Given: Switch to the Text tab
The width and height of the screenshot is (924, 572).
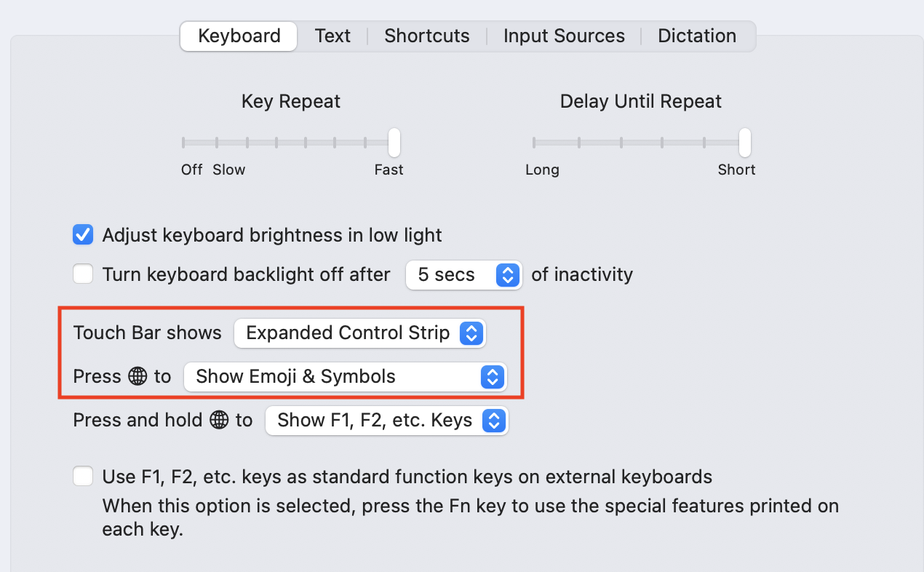Looking at the screenshot, I should (x=332, y=35).
